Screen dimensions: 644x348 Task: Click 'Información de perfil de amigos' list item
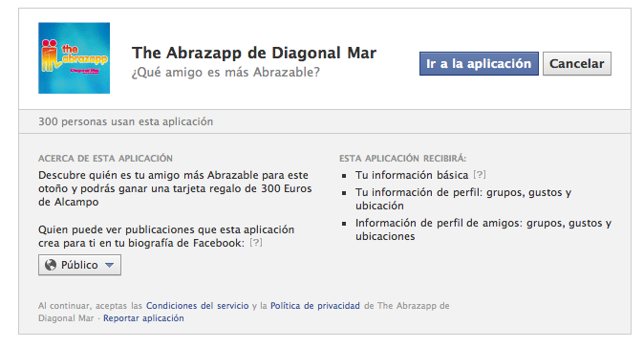coord(483,229)
